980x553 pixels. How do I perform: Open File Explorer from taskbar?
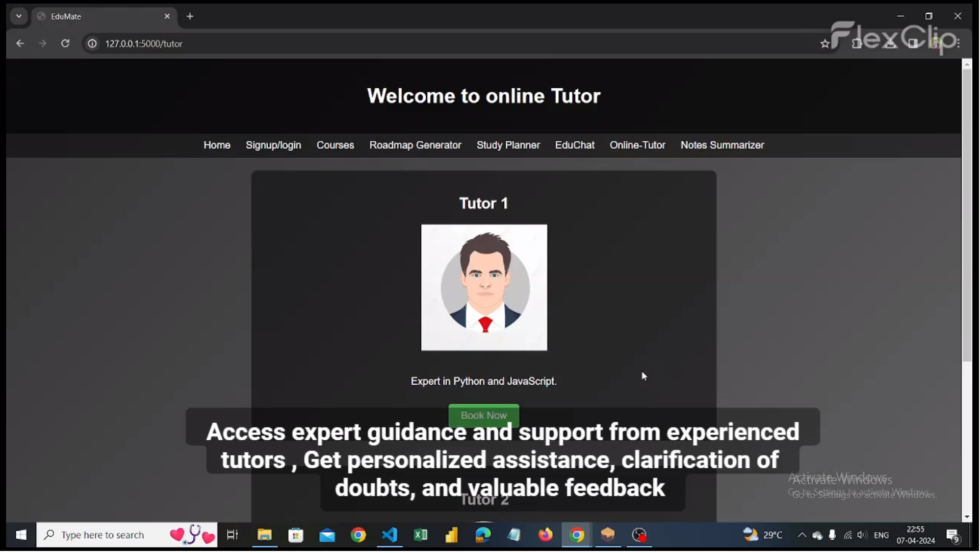tap(265, 536)
